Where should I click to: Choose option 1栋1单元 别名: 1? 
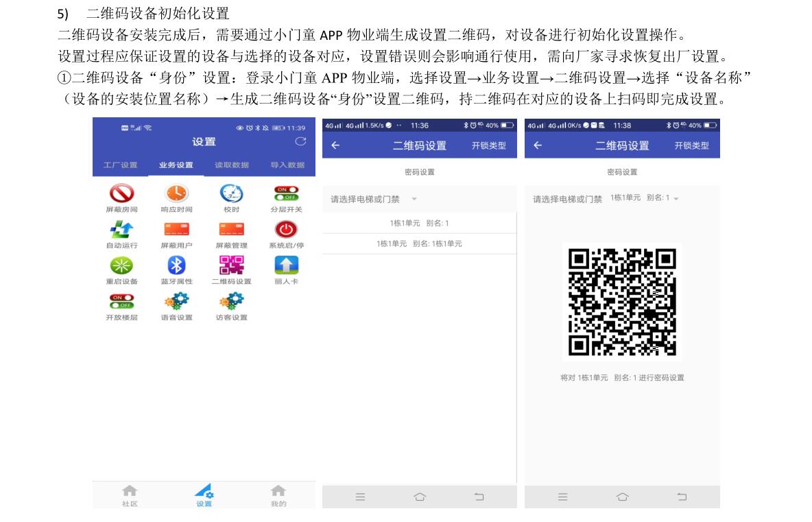420,223
